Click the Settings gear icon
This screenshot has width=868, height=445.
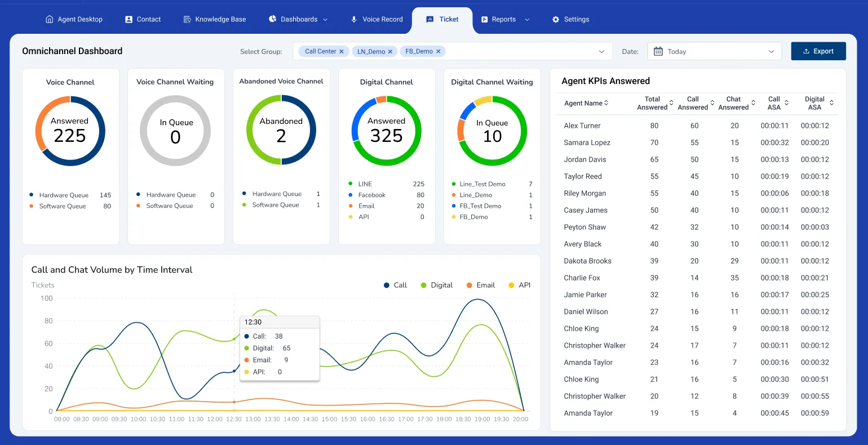tap(556, 19)
